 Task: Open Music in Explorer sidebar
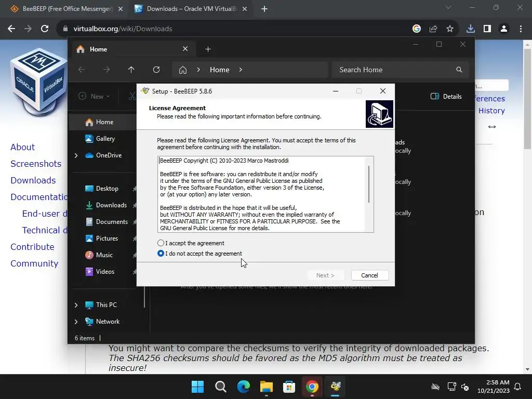103,255
